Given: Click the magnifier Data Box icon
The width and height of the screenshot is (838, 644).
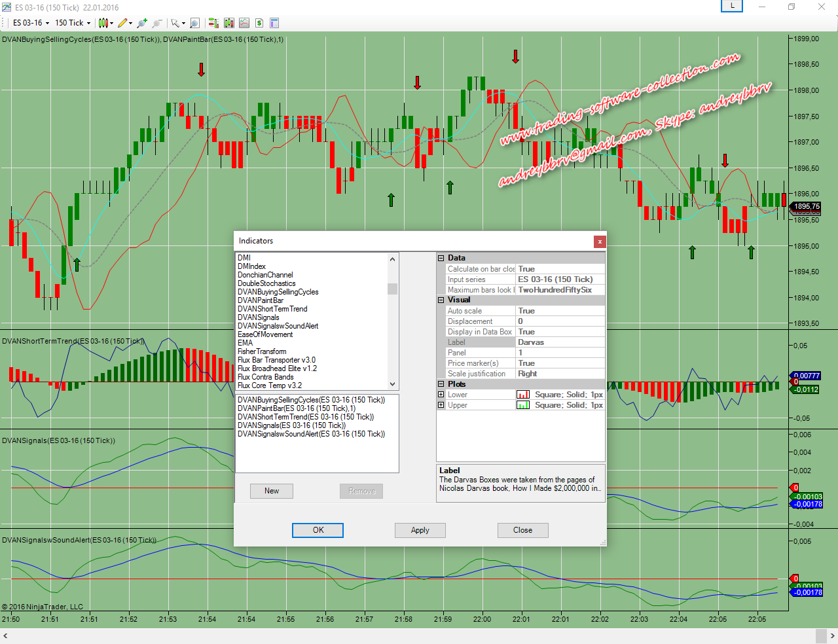Looking at the screenshot, I should point(194,23).
